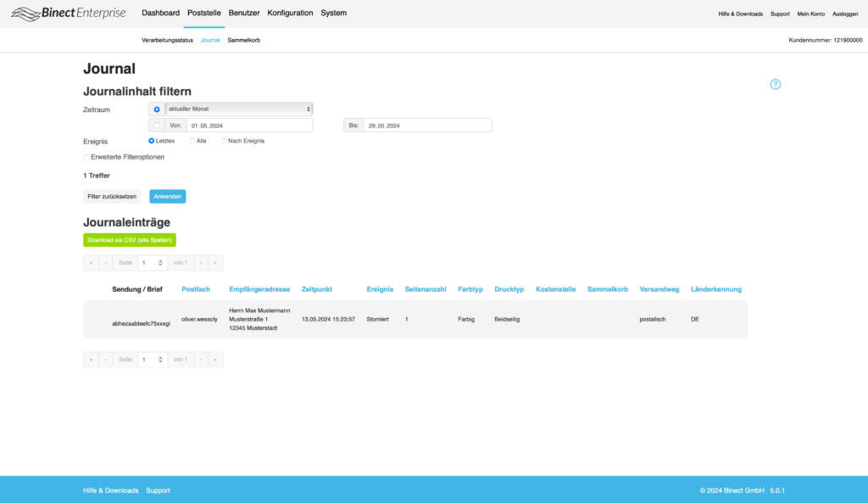This screenshot has height=503, width=868.
Task: Click into the 'Bis' date field
Action: click(426, 126)
